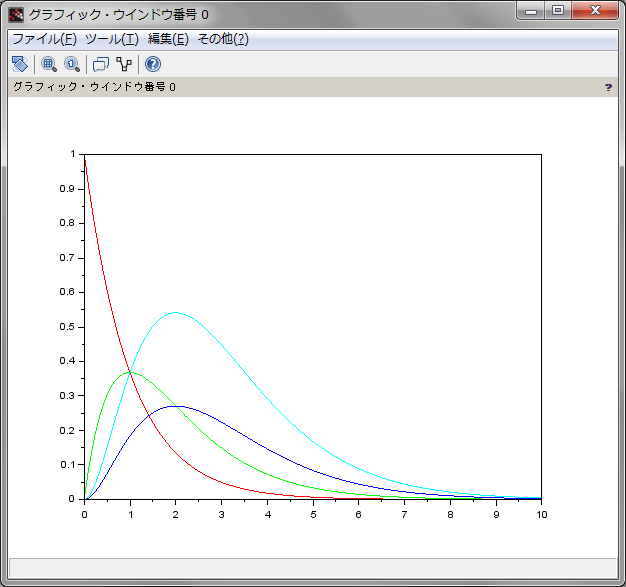Click the peak of the cyan curve
The width and height of the screenshot is (626, 587).
coord(175,312)
